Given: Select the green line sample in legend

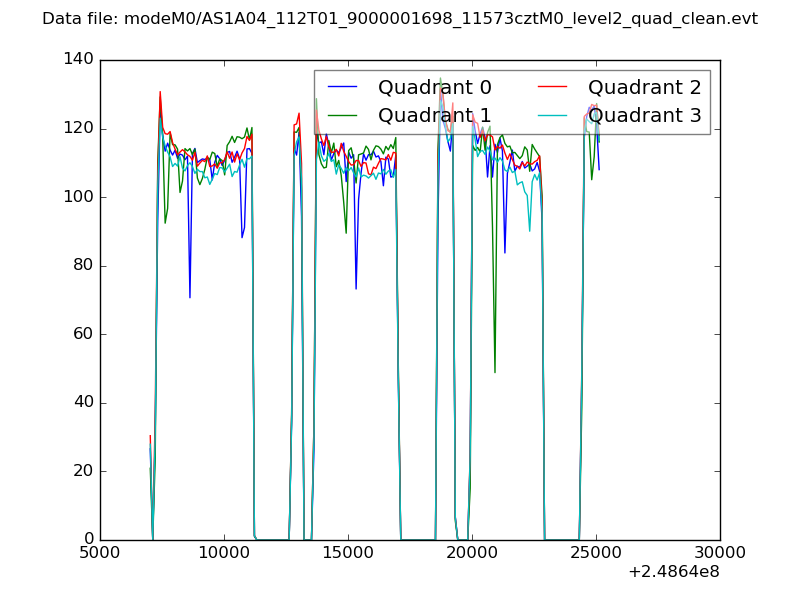Looking at the screenshot, I should click(342, 116).
